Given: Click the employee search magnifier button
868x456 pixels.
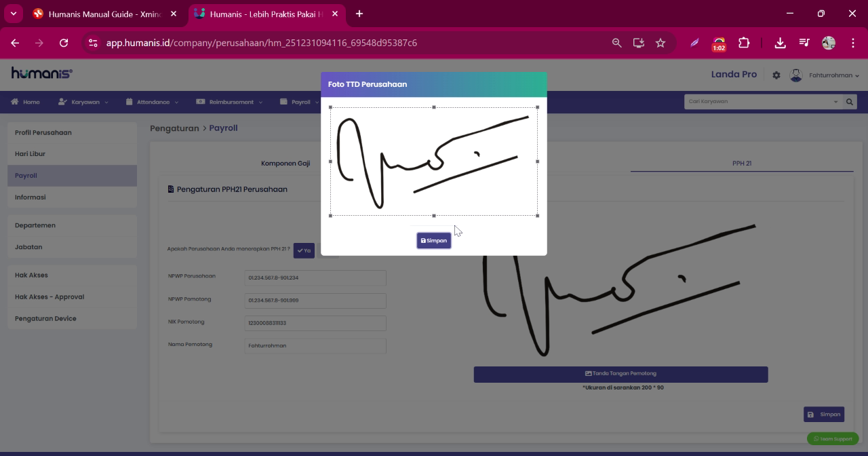Looking at the screenshot, I should (x=849, y=102).
